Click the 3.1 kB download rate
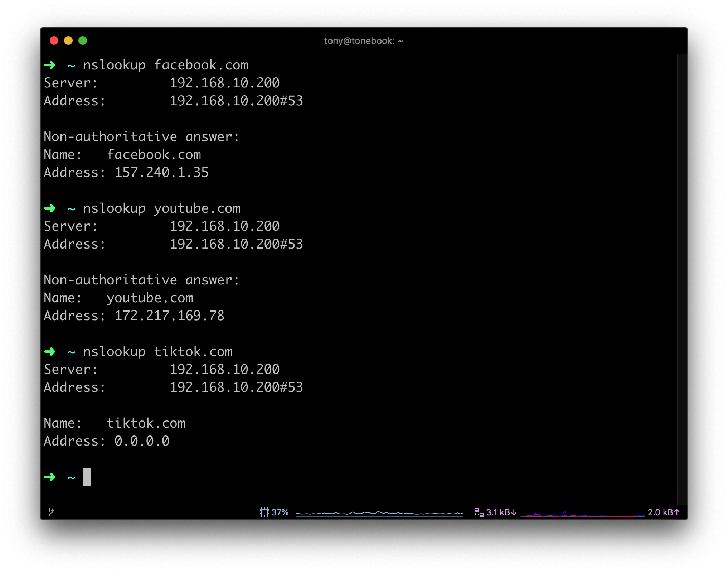728x573 pixels. [x=501, y=512]
